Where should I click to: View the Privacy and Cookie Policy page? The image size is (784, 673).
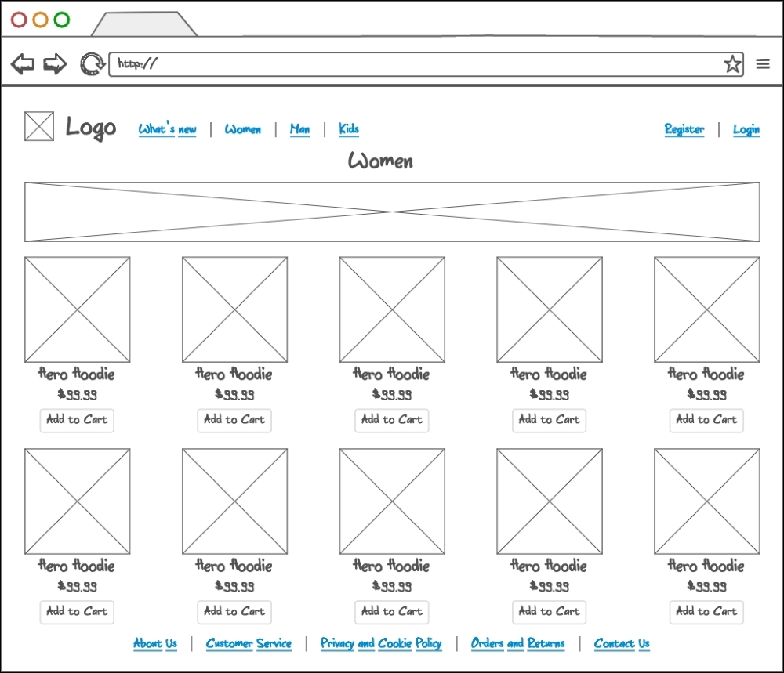(380, 643)
